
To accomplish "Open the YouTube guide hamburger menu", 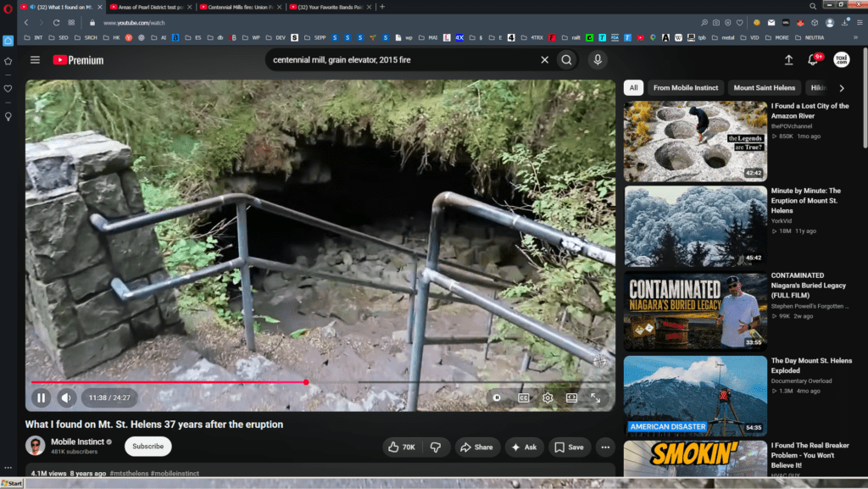I will point(35,59).
